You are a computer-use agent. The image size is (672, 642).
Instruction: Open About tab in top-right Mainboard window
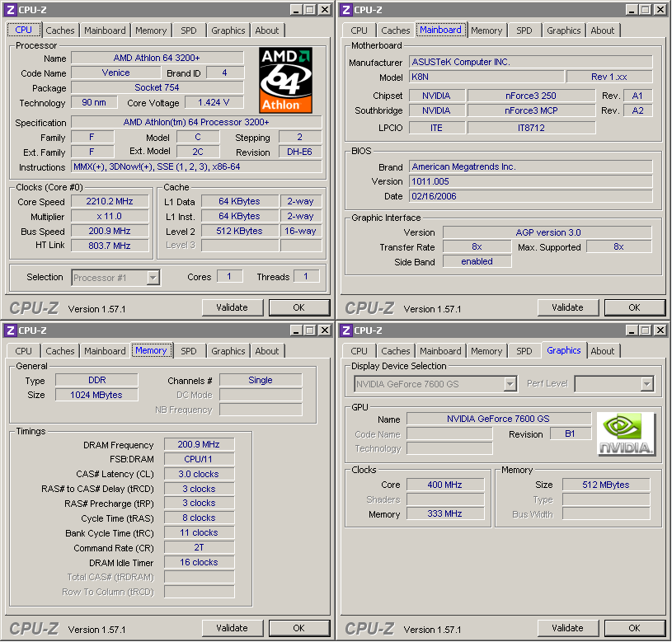pos(603,30)
